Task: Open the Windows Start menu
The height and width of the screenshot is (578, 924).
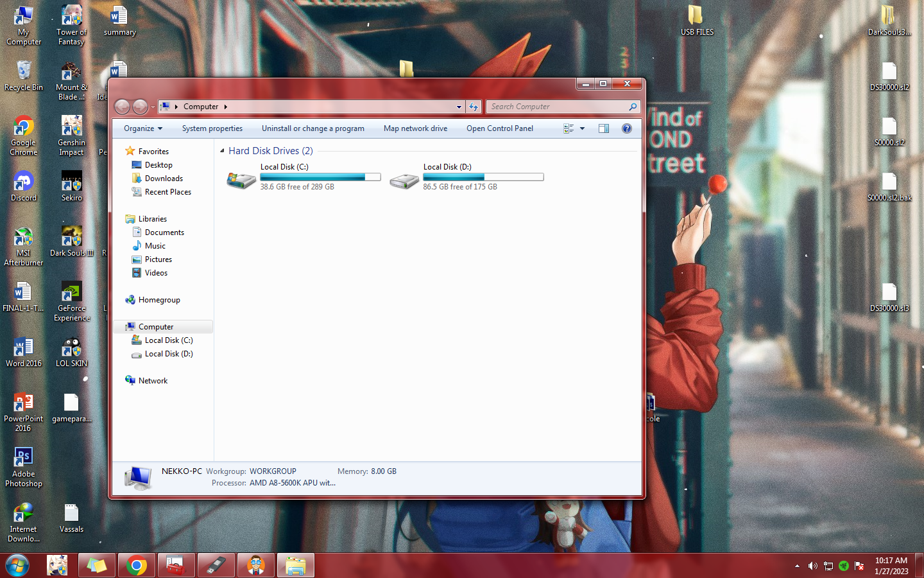Action: tap(17, 566)
